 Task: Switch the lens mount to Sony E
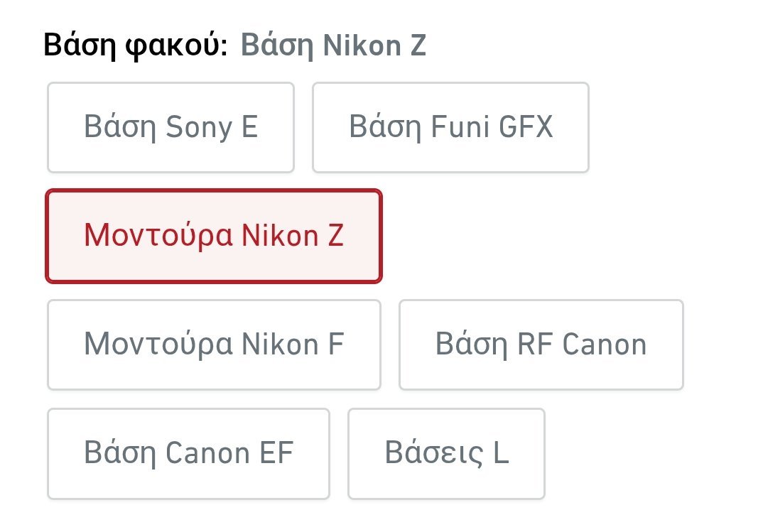(171, 127)
